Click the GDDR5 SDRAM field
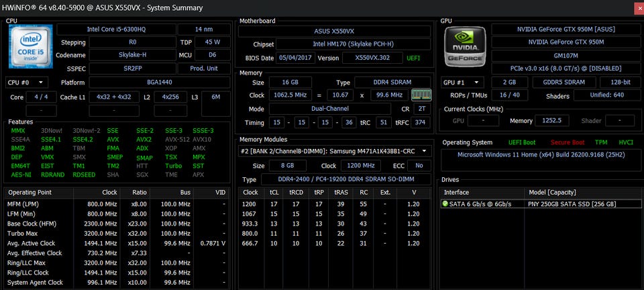 (x=564, y=82)
